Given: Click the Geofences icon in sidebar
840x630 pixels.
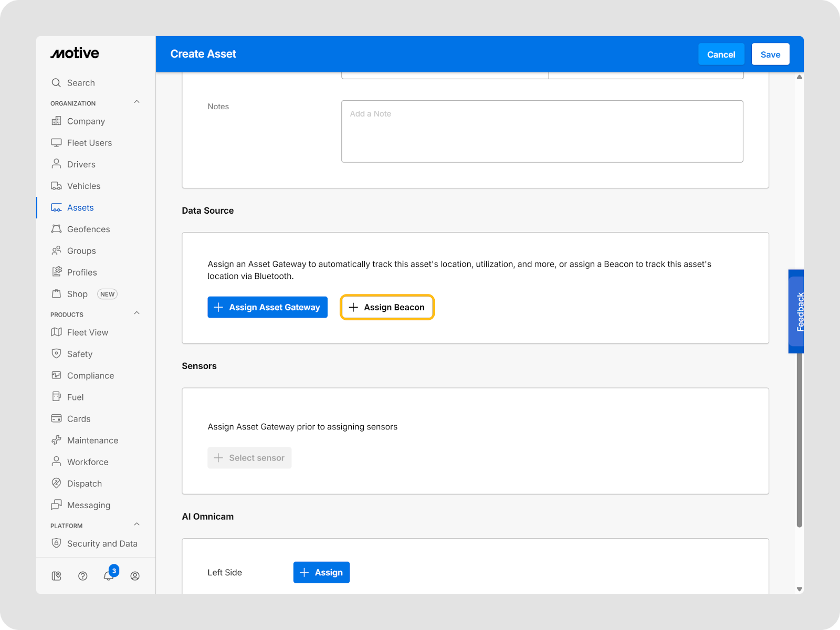Looking at the screenshot, I should (x=56, y=229).
